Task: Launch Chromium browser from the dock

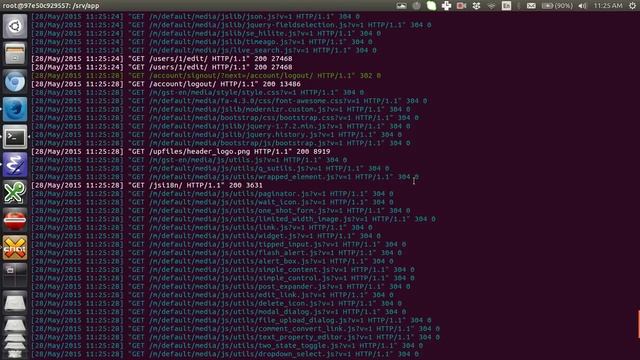Action: (x=15, y=82)
